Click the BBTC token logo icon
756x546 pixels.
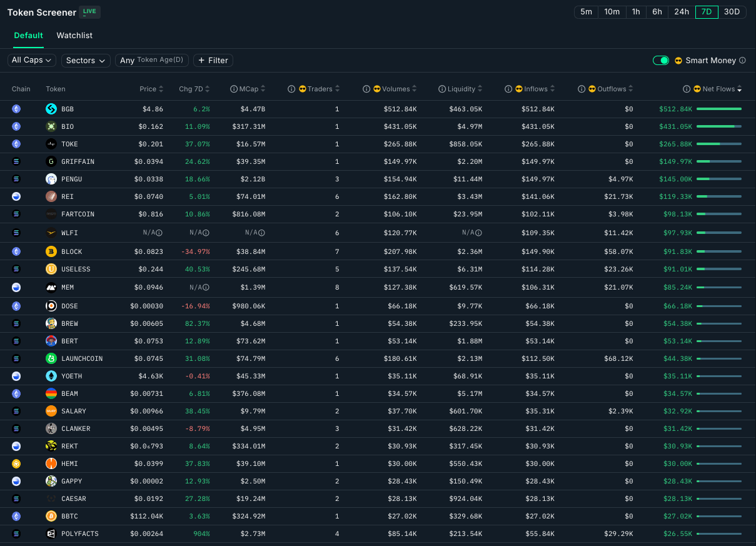click(51, 516)
